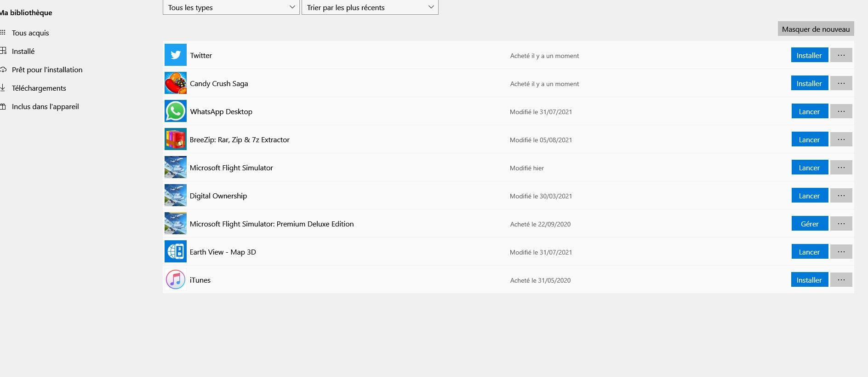The image size is (868, 377).
Task: Click Microsoft Flight Simulator: Premium Deluxe Edition title
Action: pyautogui.click(x=272, y=224)
